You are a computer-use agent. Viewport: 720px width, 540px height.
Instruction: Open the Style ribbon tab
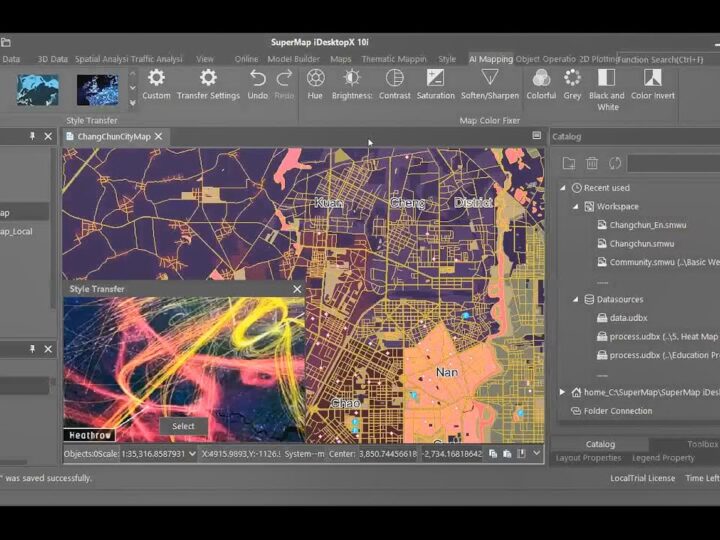point(447,59)
